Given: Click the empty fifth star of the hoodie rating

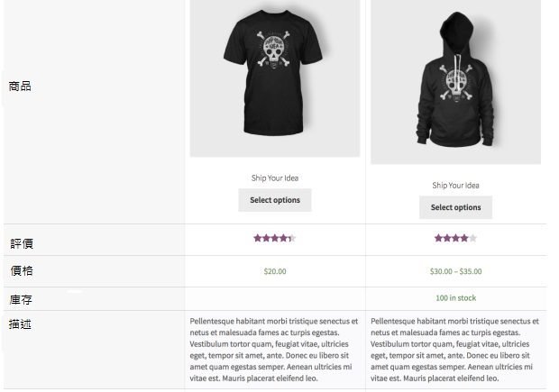Looking at the screenshot, I should [x=472, y=239].
